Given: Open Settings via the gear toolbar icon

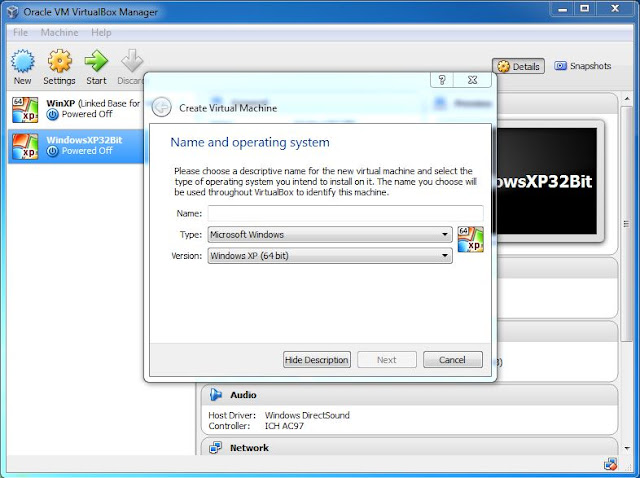Looking at the screenshot, I should [60, 61].
